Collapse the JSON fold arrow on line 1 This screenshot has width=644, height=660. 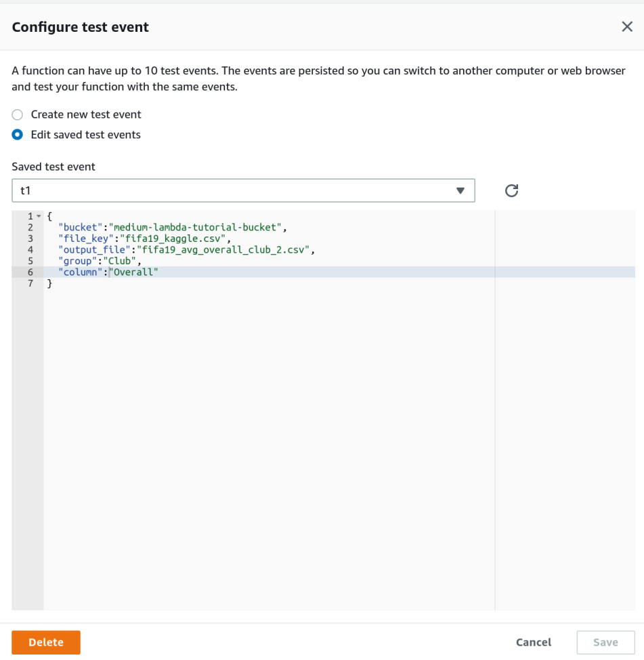pyautogui.click(x=39, y=216)
